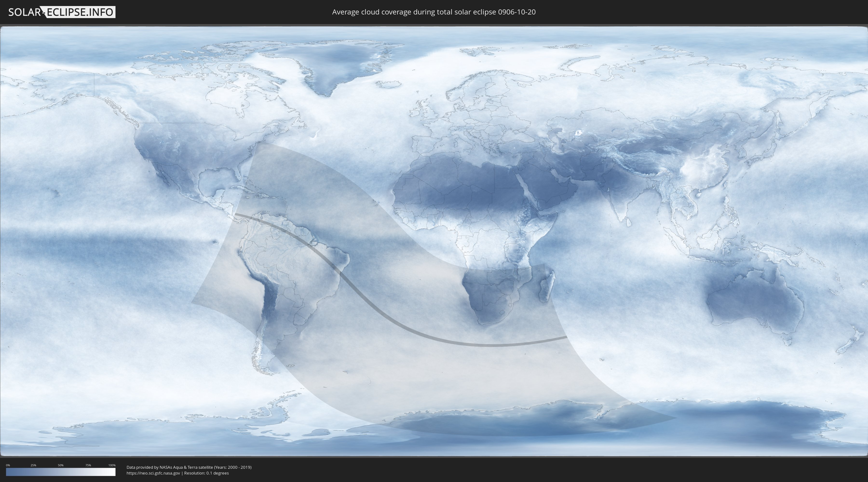The width and height of the screenshot is (868, 482).
Task: Click the 0% label on the legend
Action: point(8,465)
